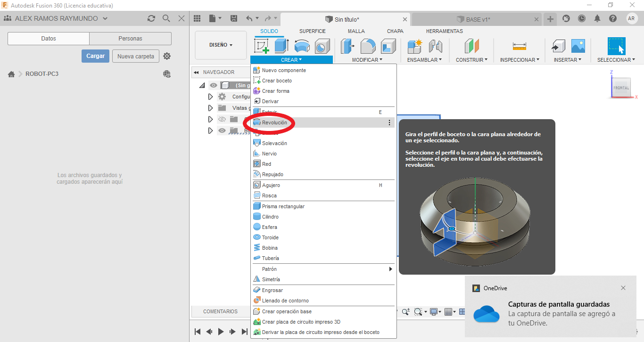This screenshot has height=342, width=644.
Task: Switch to the CHAPA tab
Action: (395, 31)
